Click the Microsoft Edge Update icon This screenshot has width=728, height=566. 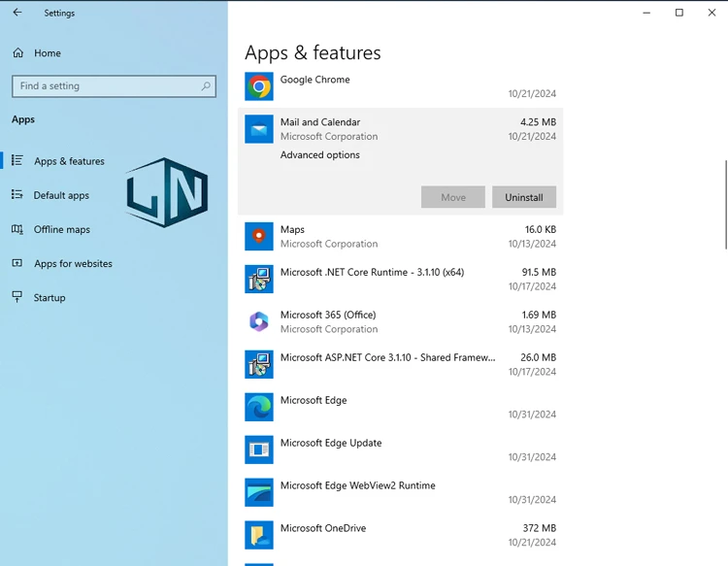259,449
